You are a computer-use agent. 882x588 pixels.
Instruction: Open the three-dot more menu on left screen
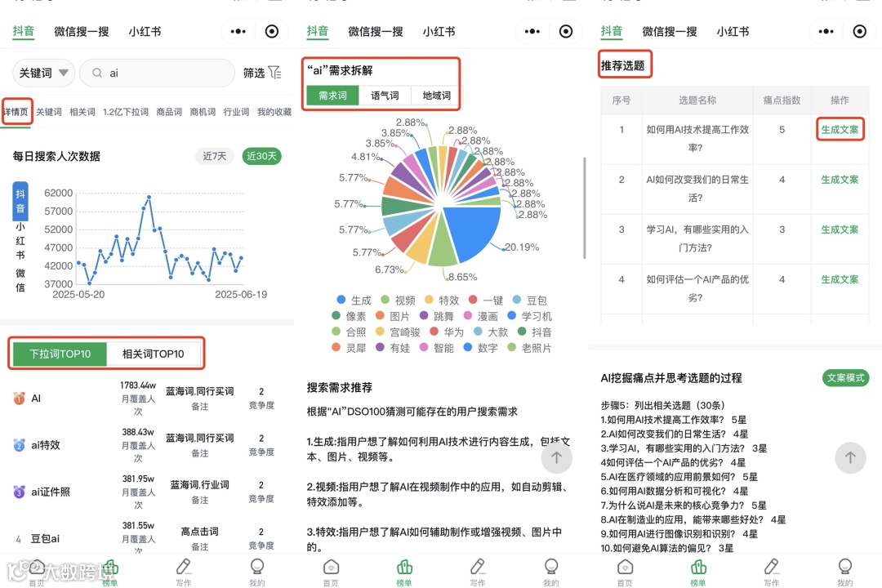[238, 32]
